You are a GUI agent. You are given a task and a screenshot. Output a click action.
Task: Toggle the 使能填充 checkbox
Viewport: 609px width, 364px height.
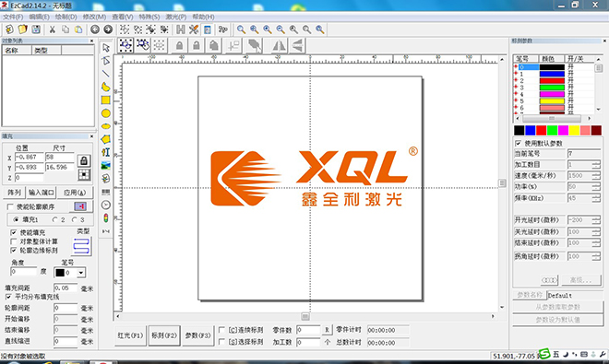(14, 232)
